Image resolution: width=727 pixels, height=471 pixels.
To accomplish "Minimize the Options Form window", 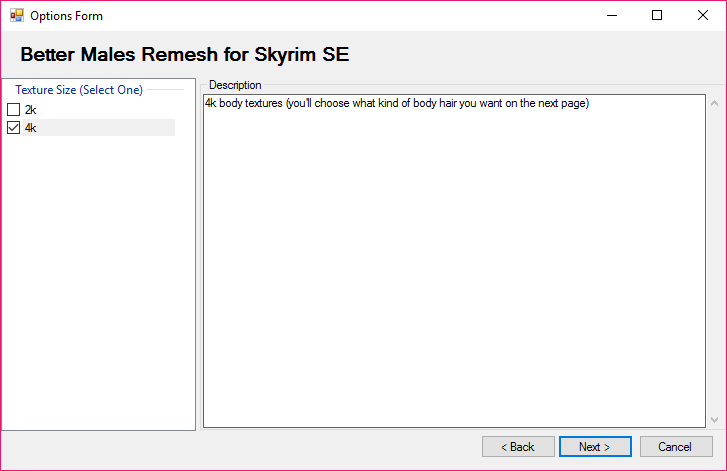I will pos(612,15).
